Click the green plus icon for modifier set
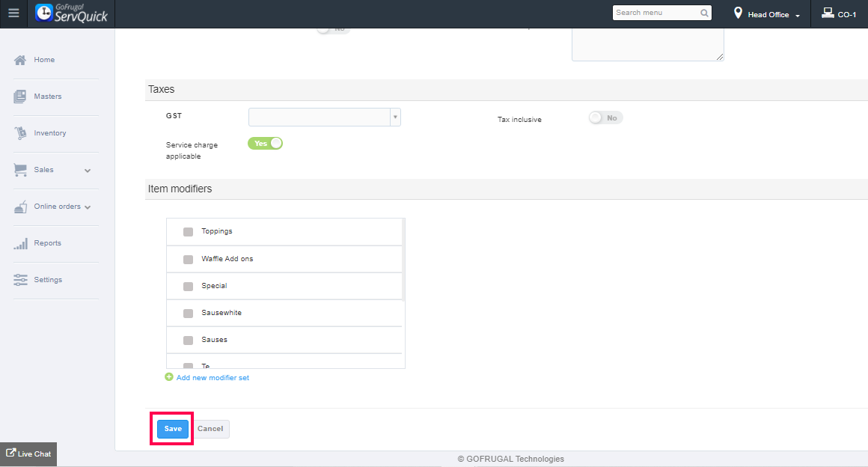This screenshot has height=467, width=868. 169,376
